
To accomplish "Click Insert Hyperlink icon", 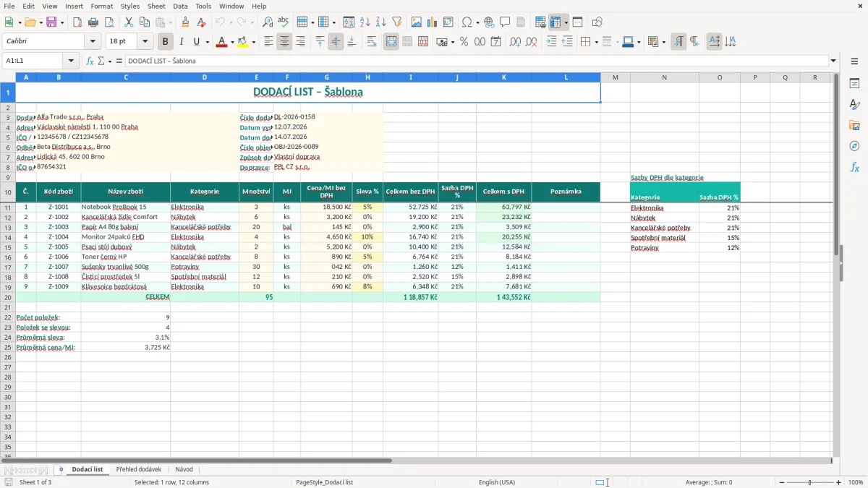I will 489,22.
